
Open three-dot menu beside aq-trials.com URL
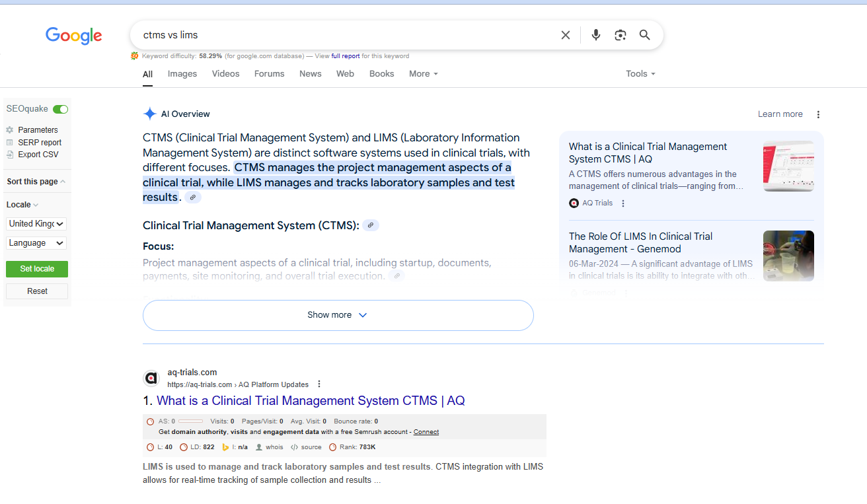(319, 384)
